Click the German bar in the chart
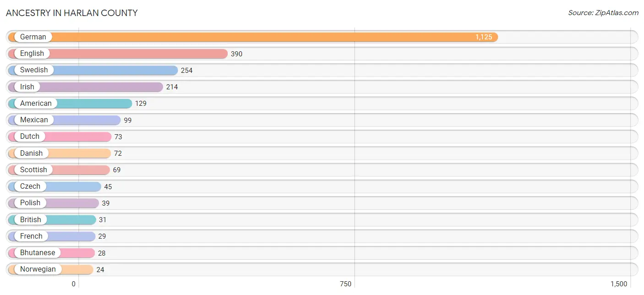 coord(253,37)
